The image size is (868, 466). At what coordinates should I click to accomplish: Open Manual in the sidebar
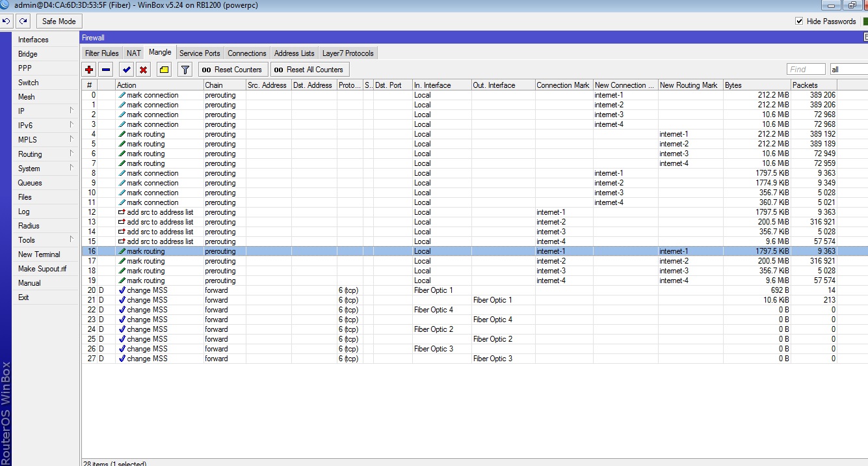click(x=46, y=283)
